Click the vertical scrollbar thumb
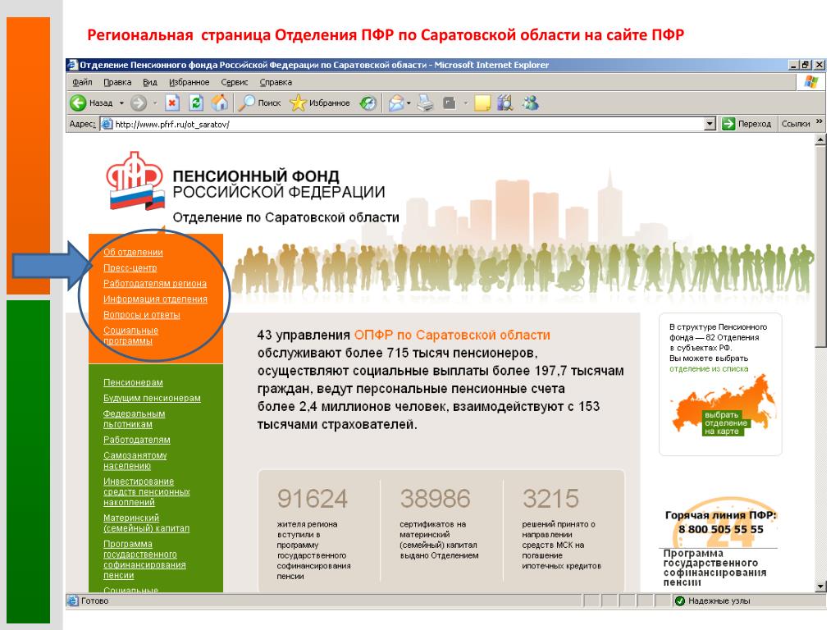 820,248
